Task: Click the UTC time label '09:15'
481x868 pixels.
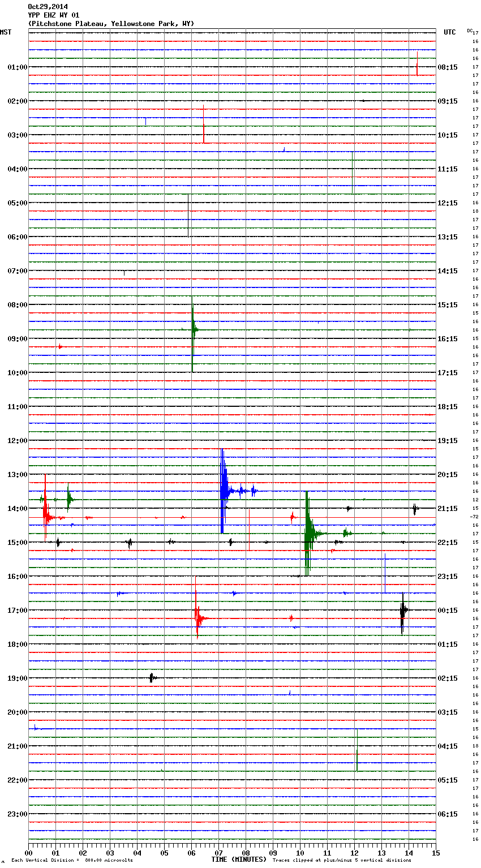Action: pyautogui.click(x=448, y=101)
